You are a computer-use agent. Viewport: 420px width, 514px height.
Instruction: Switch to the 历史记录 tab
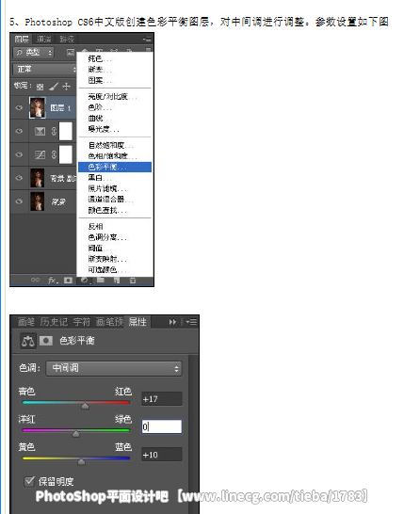click(x=54, y=322)
